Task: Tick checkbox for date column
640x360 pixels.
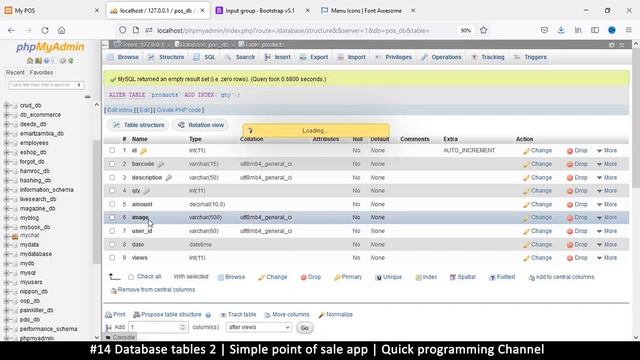Action: click(x=112, y=244)
